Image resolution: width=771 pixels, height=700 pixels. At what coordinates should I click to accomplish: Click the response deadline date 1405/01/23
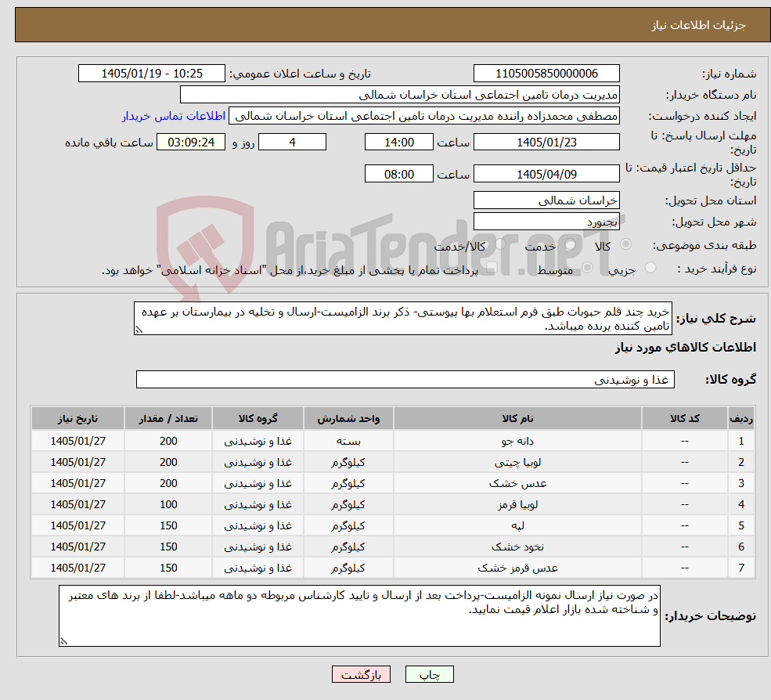point(546,143)
